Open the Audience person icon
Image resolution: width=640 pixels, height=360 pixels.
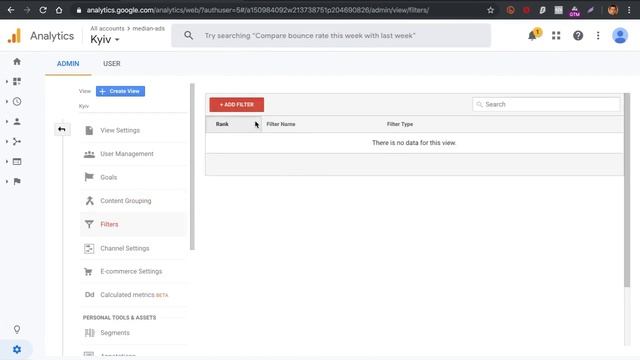(17, 122)
